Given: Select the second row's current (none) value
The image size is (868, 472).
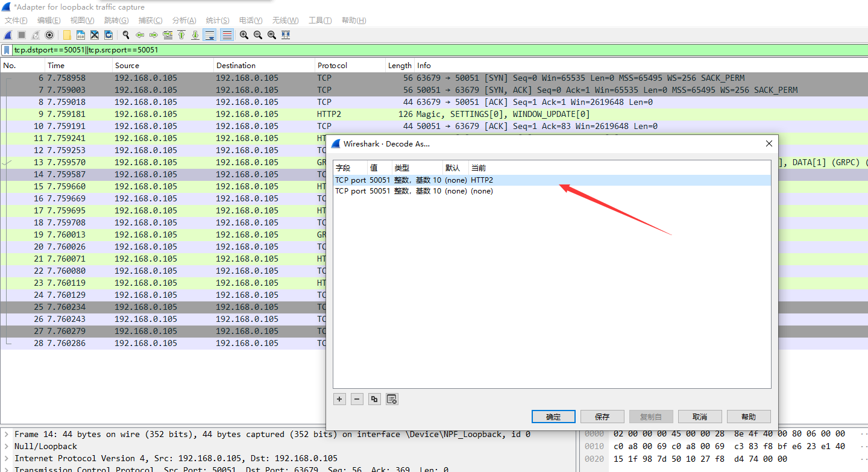Looking at the screenshot, I should click(x=482, y=191).
